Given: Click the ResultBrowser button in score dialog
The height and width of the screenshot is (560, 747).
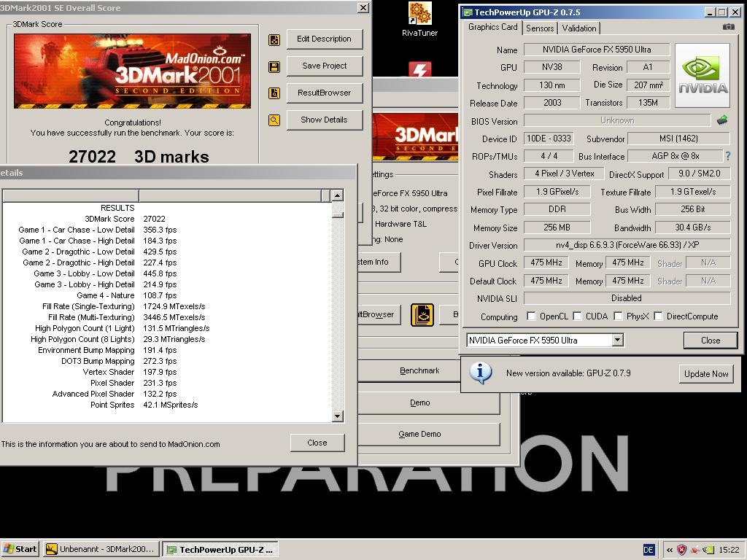Looking at the screenshot, I should (x=325, y=93).
